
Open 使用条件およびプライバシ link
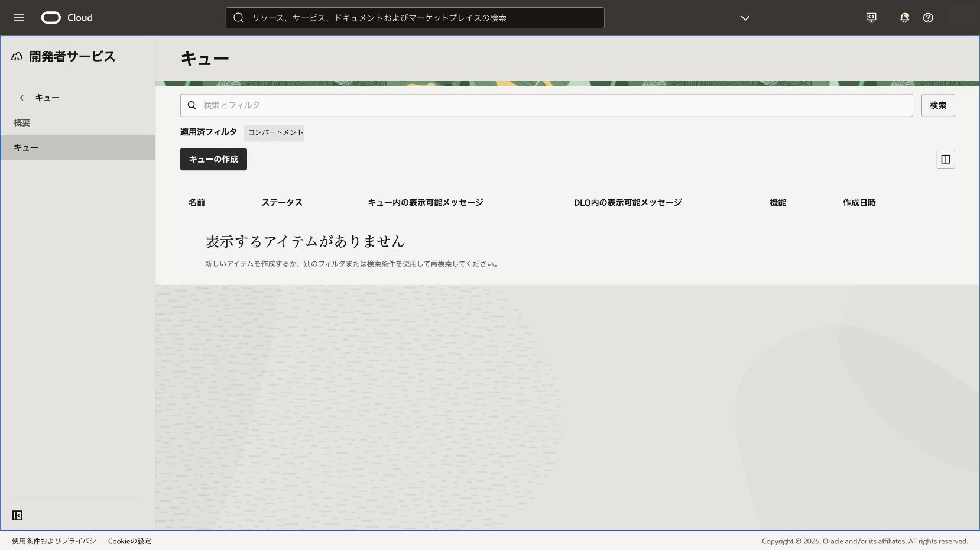pos(54,541)
